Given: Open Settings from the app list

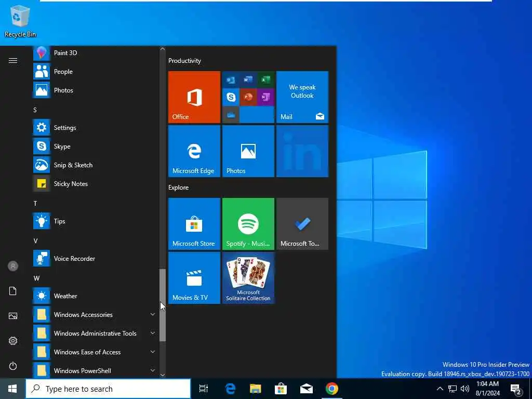Looking at the screenshot, I should tap(95, 128).
